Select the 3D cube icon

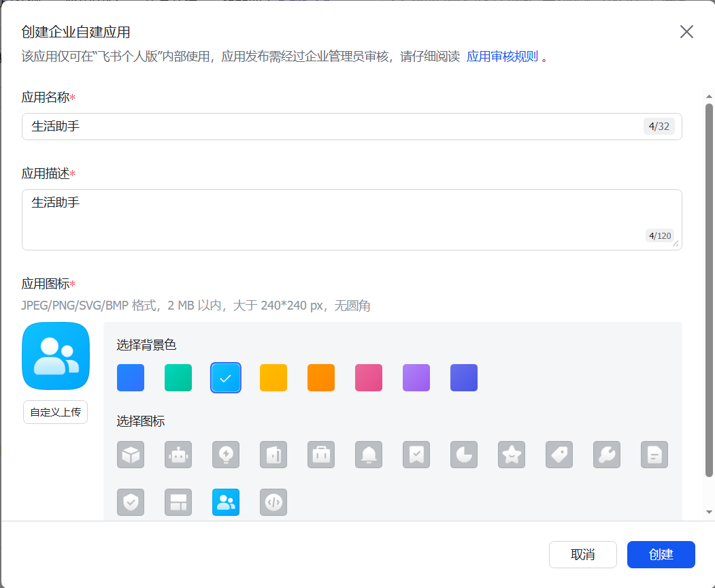tap(131, 455)
